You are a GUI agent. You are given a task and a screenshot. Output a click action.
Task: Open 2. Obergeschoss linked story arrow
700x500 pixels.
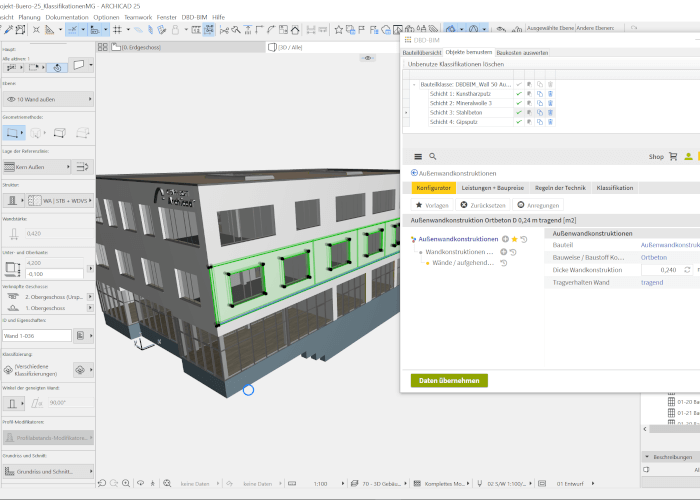coord(90,297)
